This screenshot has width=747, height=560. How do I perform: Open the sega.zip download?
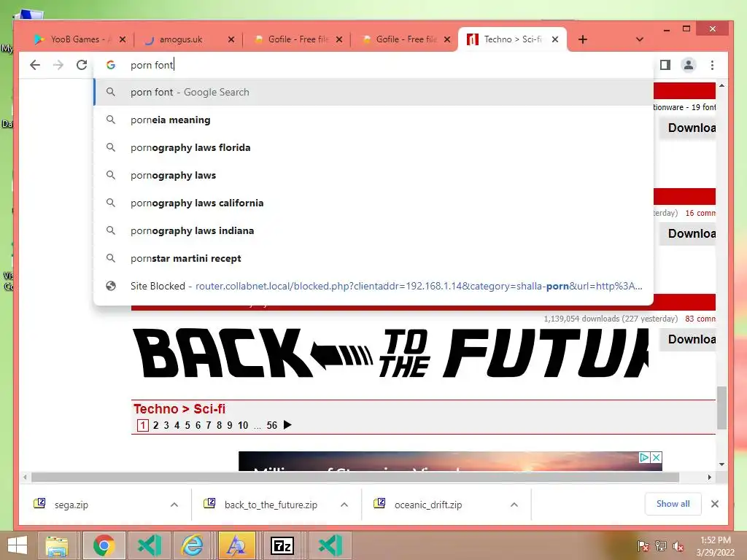point(71,505)
